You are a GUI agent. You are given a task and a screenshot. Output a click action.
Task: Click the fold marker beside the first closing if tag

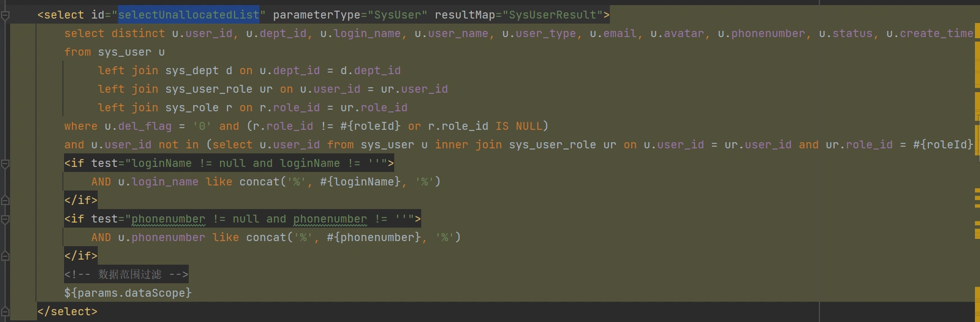point(5,200)
